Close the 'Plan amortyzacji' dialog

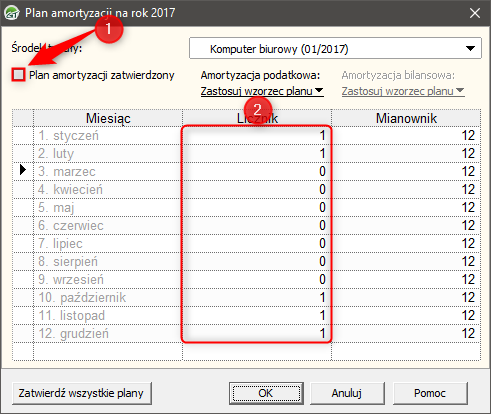coord(475,13)
